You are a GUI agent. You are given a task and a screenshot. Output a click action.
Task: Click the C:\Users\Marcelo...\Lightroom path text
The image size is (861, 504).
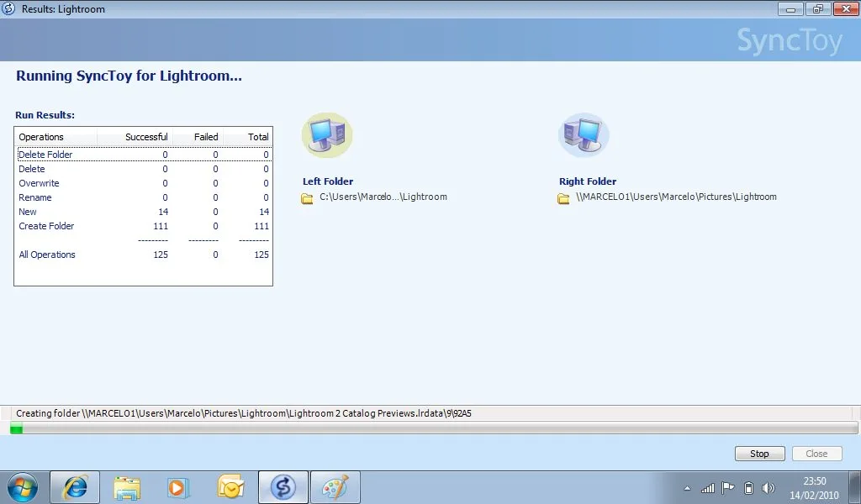[383, 197]
